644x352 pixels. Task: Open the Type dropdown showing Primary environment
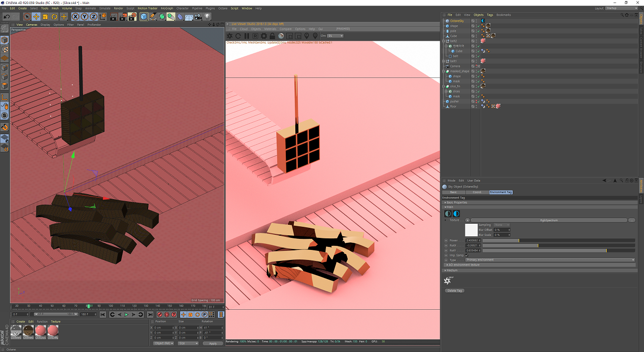(550, 260)
